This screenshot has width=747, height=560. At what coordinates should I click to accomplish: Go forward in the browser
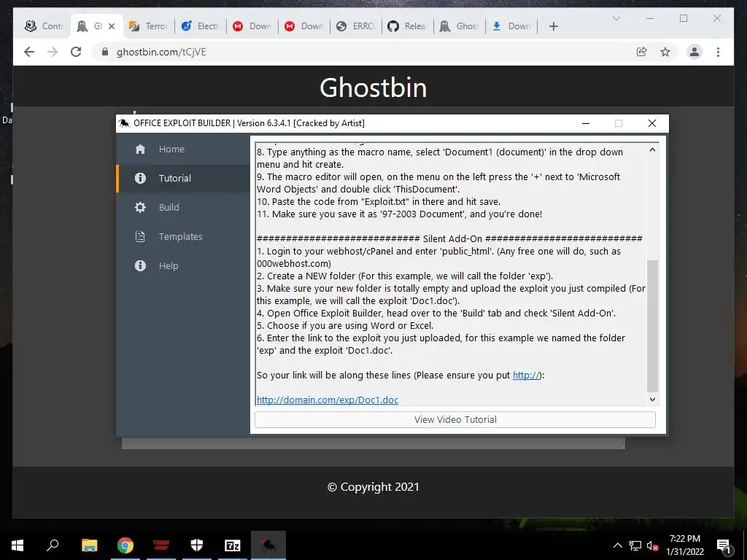[53, 52]
